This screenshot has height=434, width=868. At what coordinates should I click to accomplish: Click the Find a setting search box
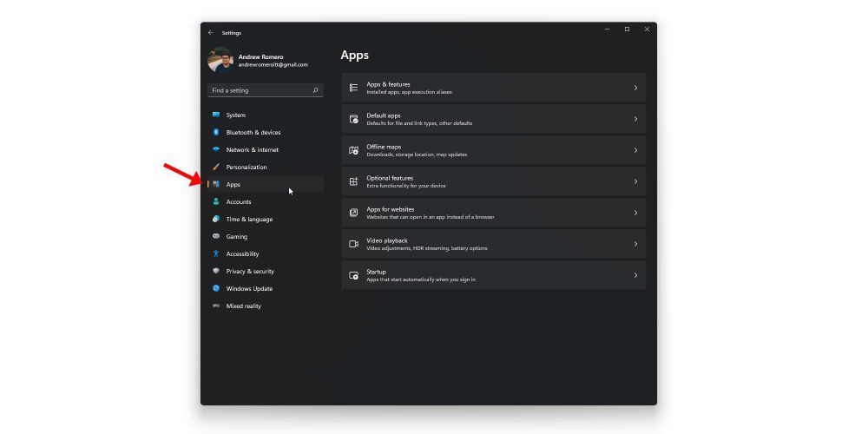point(259,90)
